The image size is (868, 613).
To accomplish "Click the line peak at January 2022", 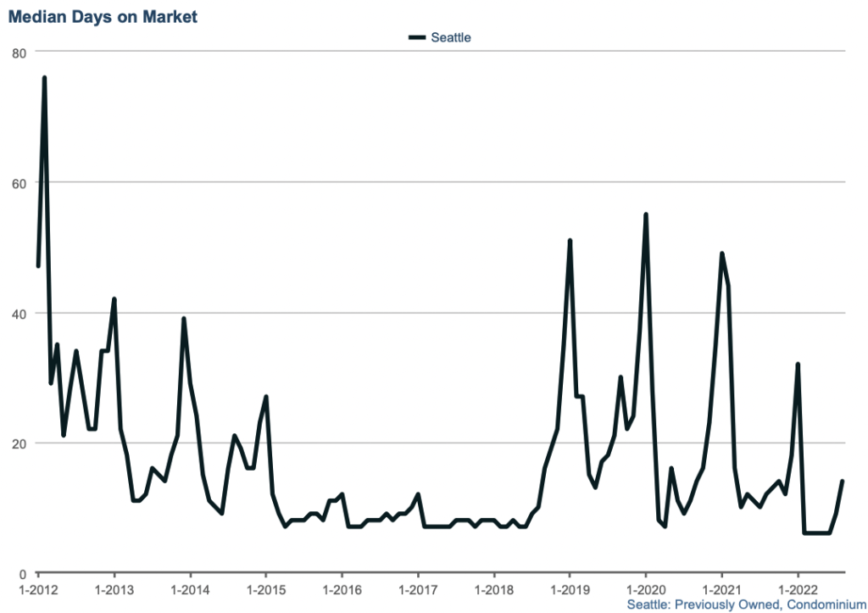I will 798,365.
